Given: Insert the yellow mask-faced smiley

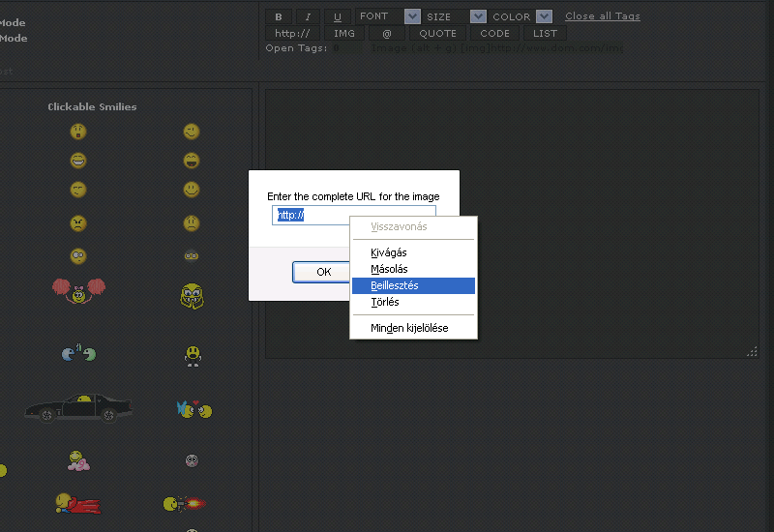Looking at the screenshot, I should pos(192,296).
